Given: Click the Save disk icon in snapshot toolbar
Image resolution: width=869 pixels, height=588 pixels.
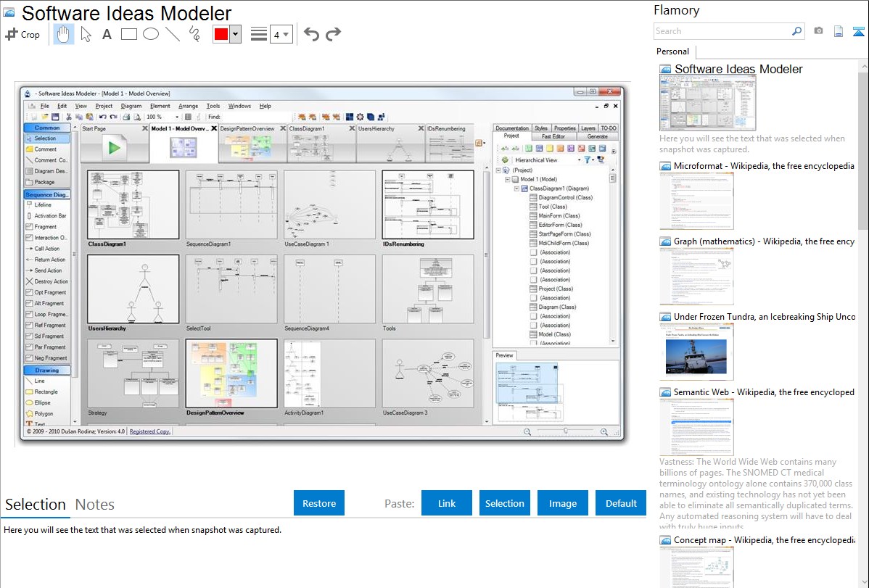Looking at the screenshot, I should [x=55, y=117].
